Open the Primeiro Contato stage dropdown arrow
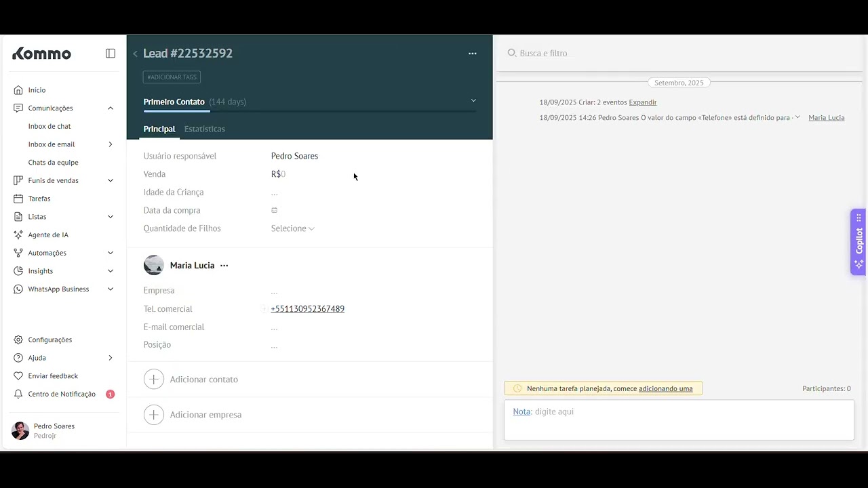The height and width of the screenshot is (488, 868). tap(473, 101)
